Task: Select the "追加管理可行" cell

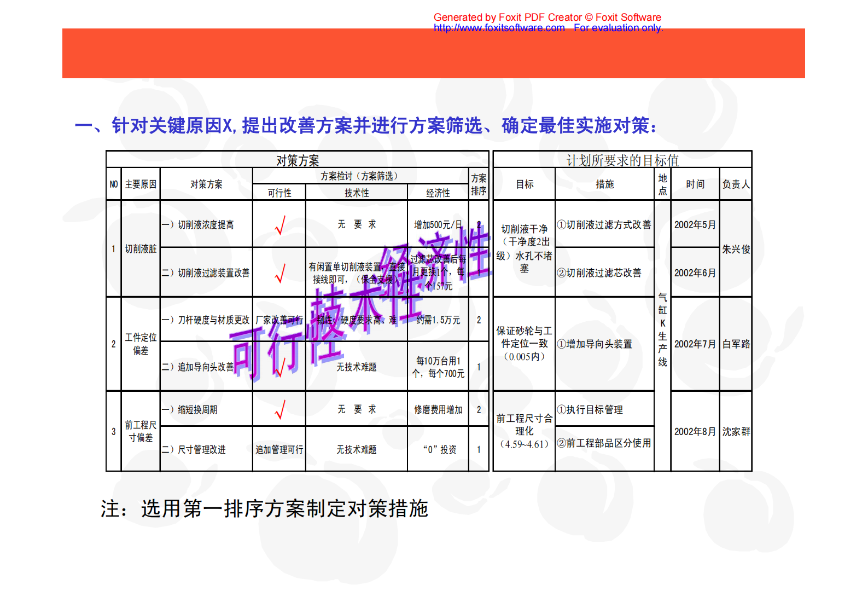Action: pos(279,450)
